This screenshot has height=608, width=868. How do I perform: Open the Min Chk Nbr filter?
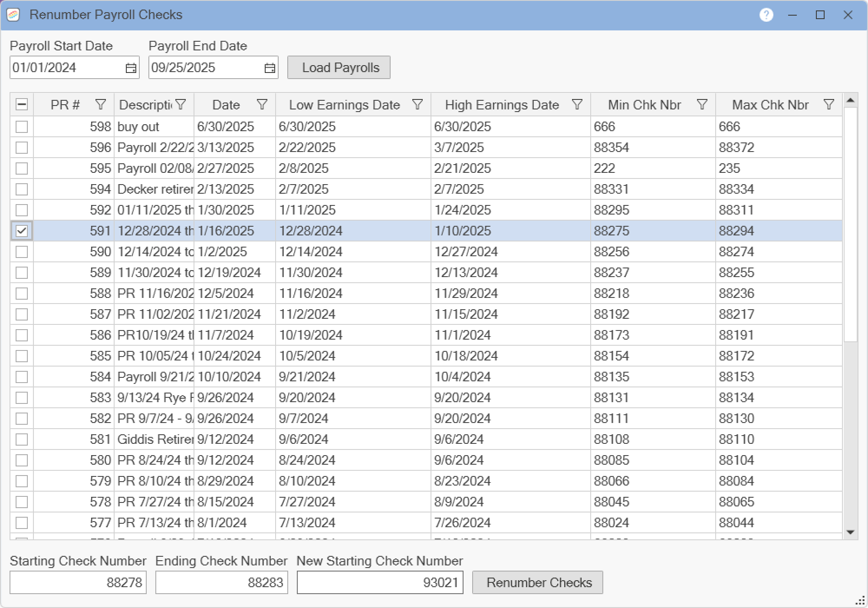click(x=702, y=105)
